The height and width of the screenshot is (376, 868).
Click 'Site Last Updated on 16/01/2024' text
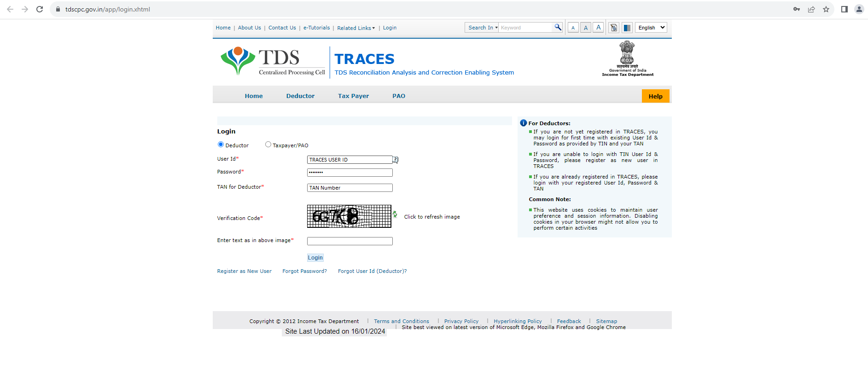click(x=335, y=331)
